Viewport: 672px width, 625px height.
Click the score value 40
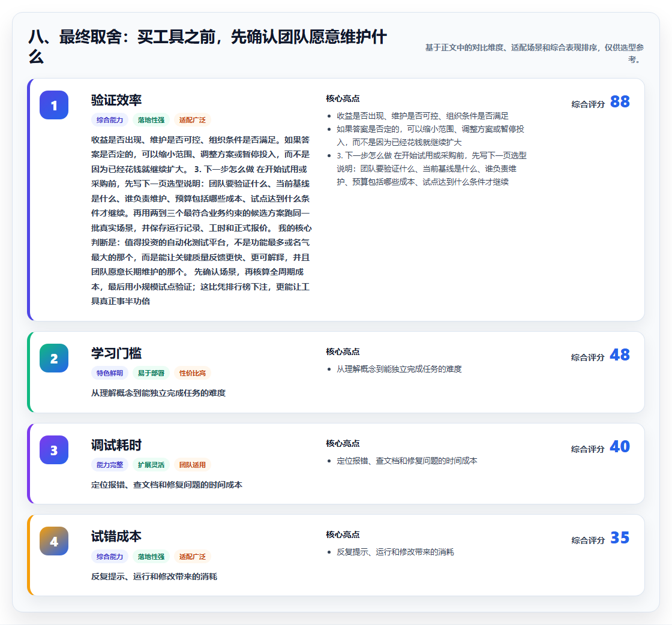tap(620, 446)
